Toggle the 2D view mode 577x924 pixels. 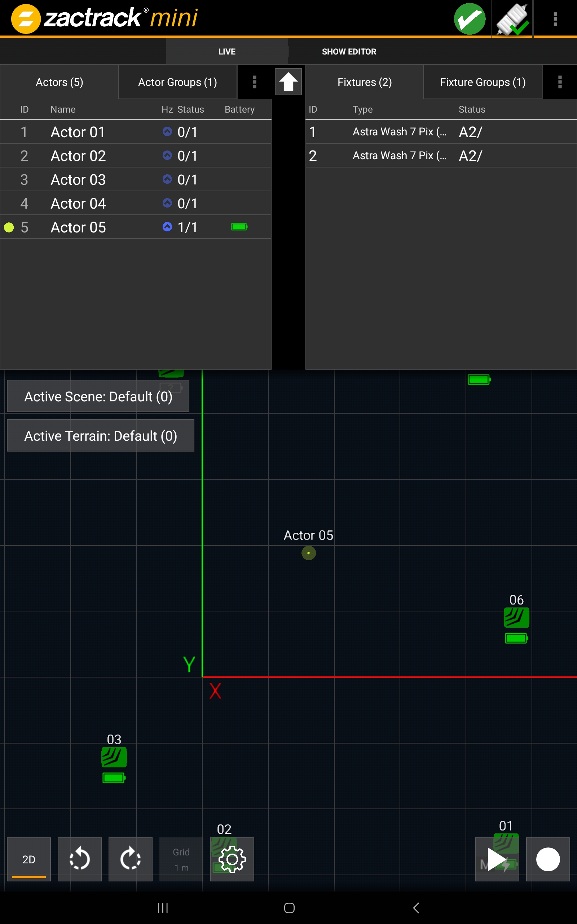[28, 859]
